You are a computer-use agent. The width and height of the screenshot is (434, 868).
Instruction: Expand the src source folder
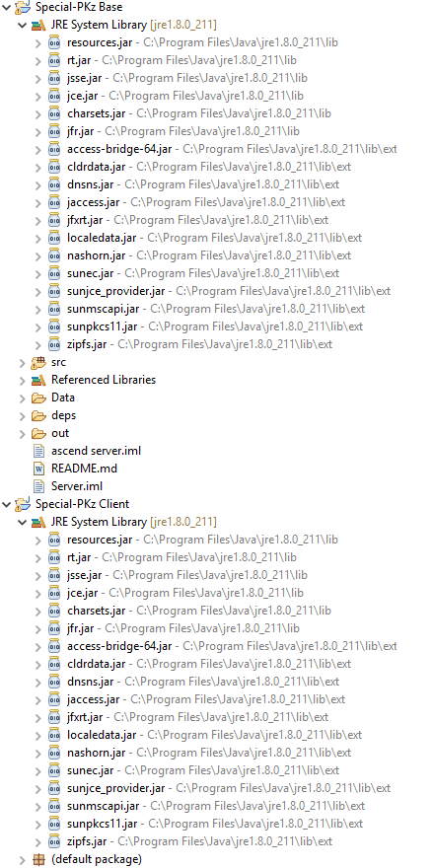pyautogui.click(x=22, y=363)
